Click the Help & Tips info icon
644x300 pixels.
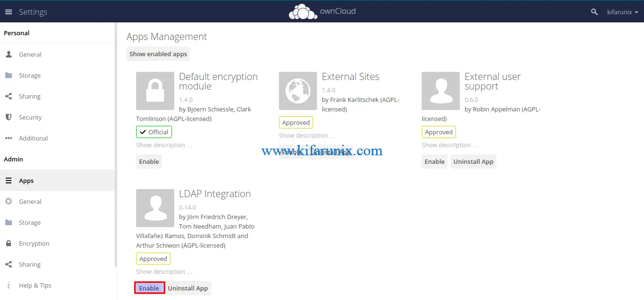pos(9,285)
